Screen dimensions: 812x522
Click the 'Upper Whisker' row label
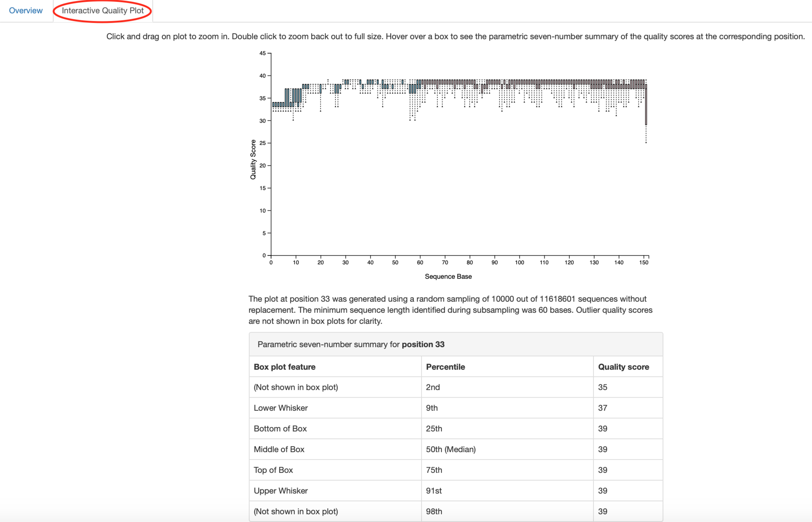[281, 490]
